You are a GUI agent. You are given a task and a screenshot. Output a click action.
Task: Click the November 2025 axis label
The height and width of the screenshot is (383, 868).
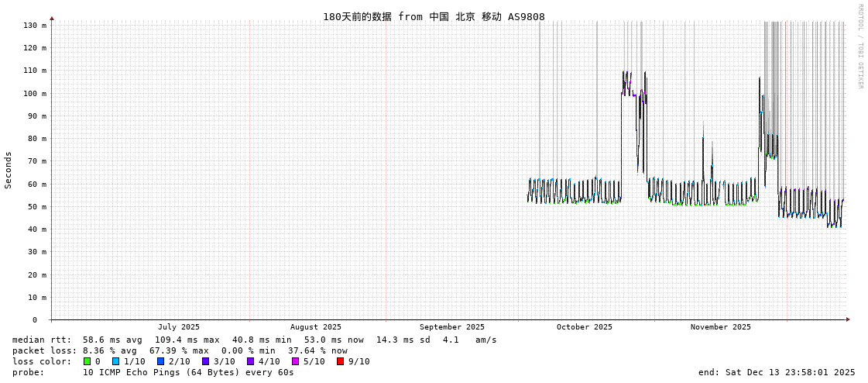720,327
